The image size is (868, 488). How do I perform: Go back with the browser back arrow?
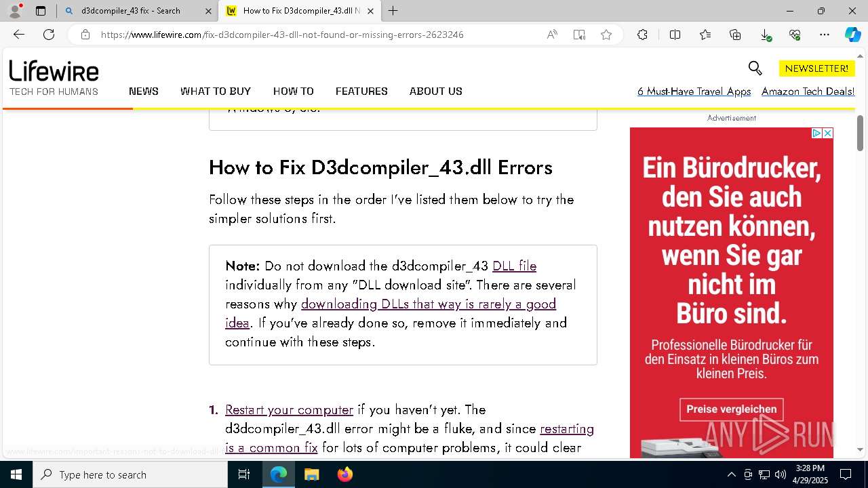(19, 35)
